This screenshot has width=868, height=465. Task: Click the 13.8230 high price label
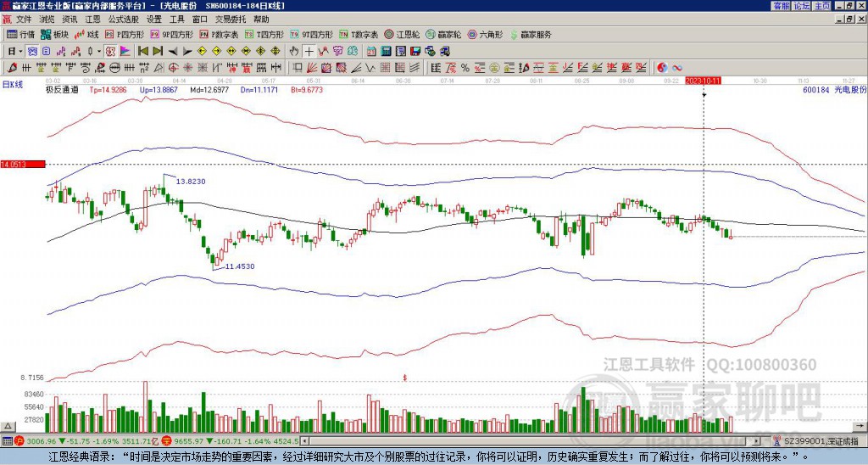coord(191,182)
